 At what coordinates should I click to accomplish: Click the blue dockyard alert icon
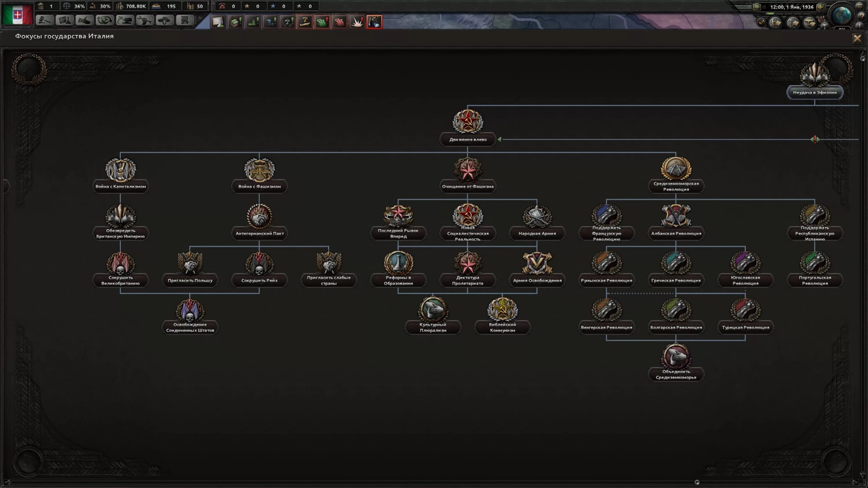270,22
